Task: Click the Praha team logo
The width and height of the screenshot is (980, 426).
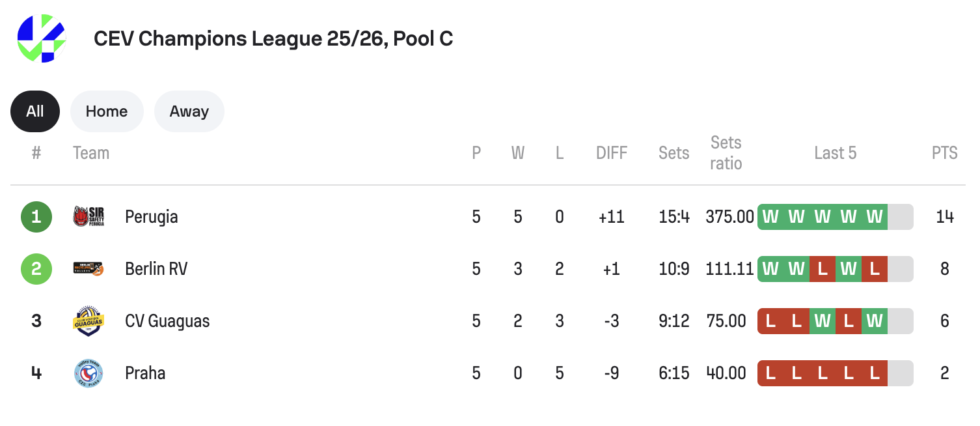Action: (88, 373)
